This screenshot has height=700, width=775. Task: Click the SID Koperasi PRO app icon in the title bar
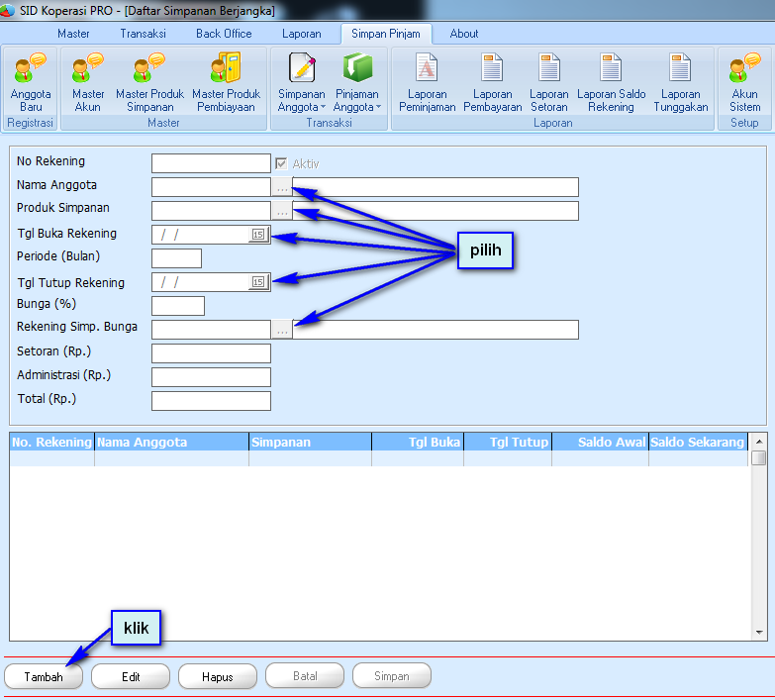(x=7, y=10)
